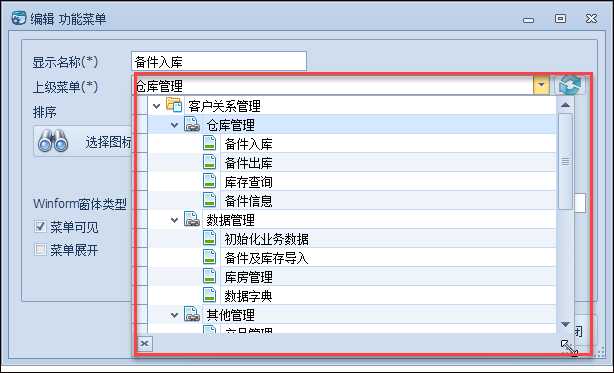Image resolution: width=614 pixels, height=373 pixels.
Task: Select 其他管理 tree item
Action: [x=231, y=315]
